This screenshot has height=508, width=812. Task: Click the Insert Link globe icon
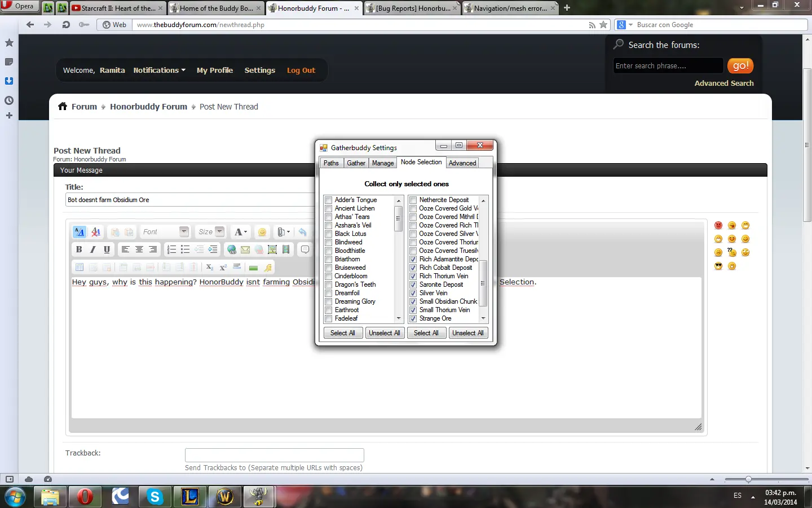pyautogui.click(x=232, y=249)
